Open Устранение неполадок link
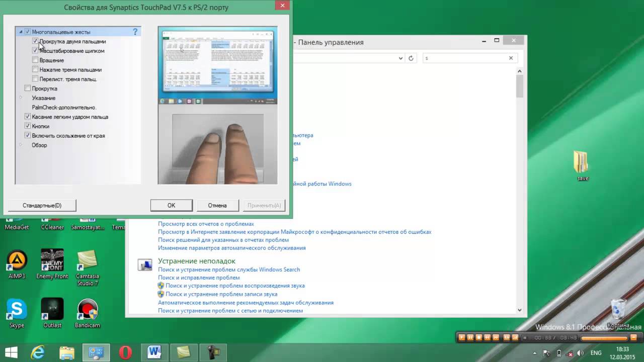Viewport: 644px width, 362px height. tap(196, 261)
